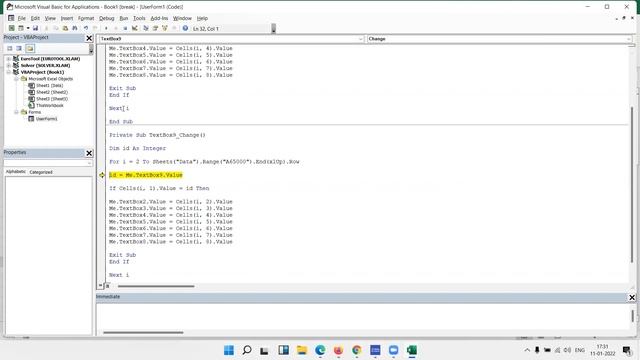Click the highlighted line id = Me.TextBox9.Value
The image size is (640, 360).
[146, 175]
